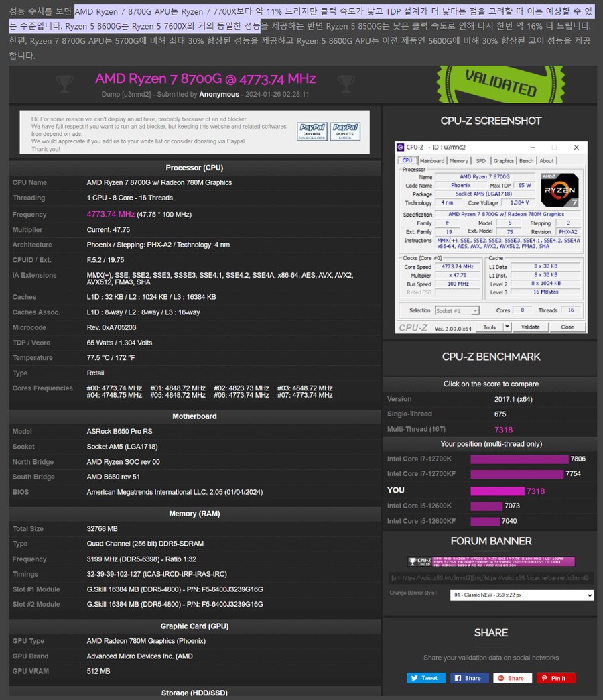Share via the Tweet button
Image resolution: width=603 pixels, height=700 pixels.
[x=425, y=678]
